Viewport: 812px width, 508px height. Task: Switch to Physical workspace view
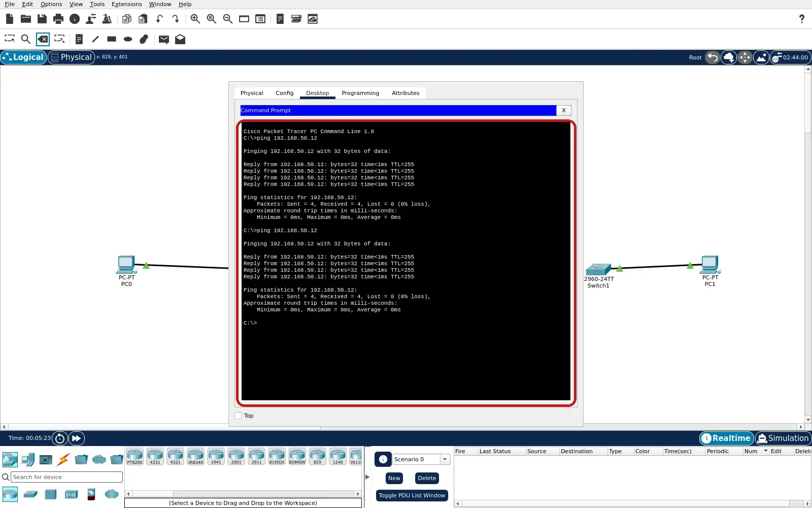point(72,57)
